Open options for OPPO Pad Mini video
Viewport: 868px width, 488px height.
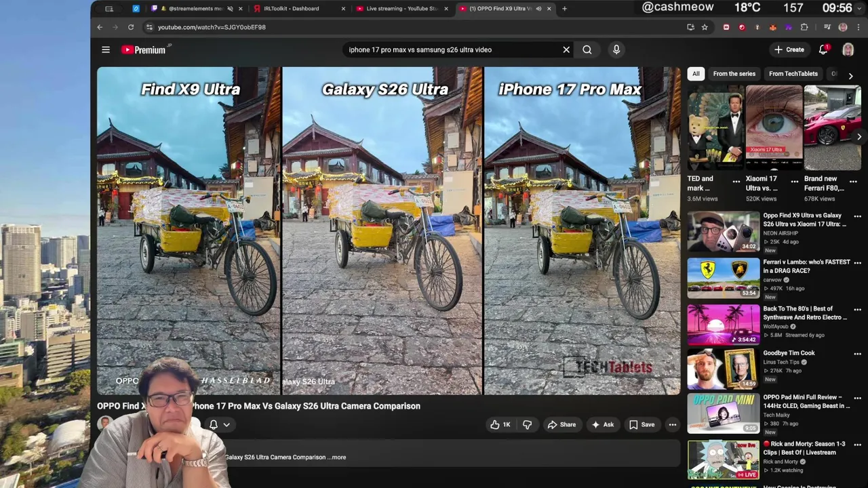(x=857, y=398)
